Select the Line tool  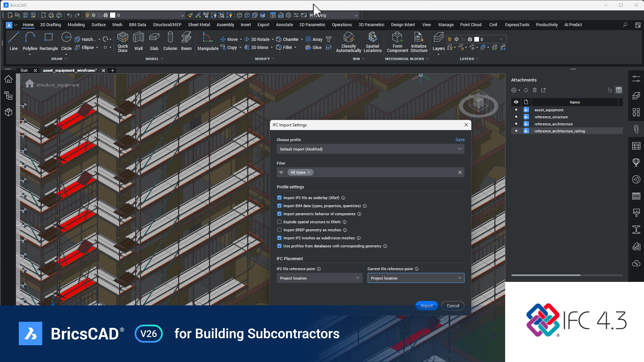pos(13,42)
